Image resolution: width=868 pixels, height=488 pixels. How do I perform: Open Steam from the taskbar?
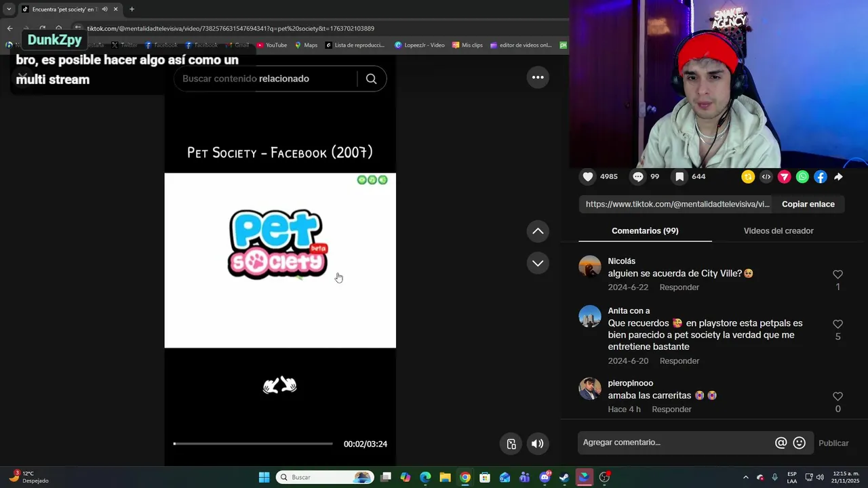click(x=564, y=477)
